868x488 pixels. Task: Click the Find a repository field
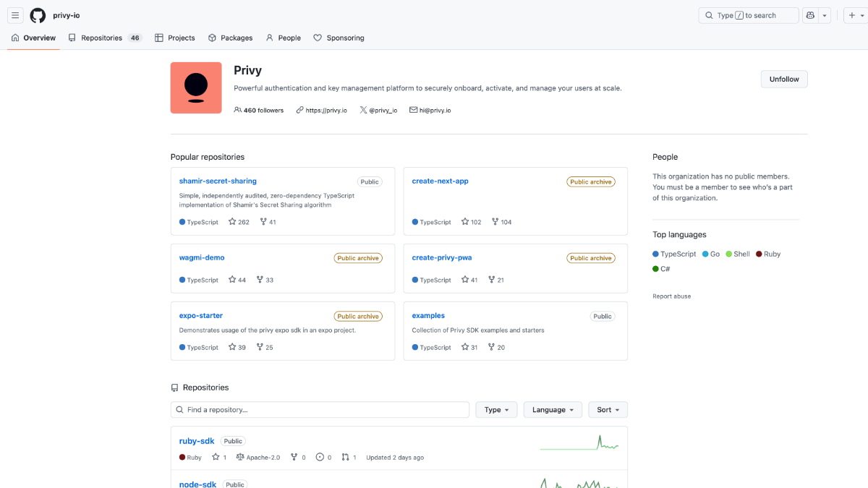point(320,410)
